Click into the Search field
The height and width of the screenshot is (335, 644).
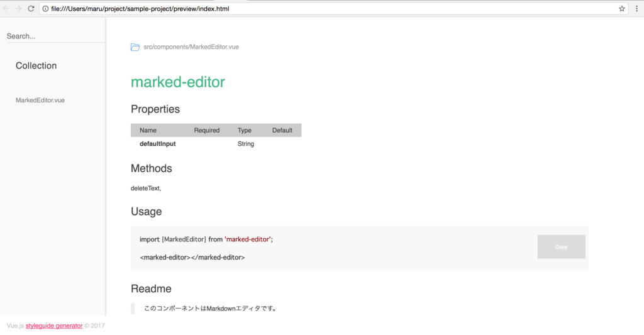(x=55, y=36)
